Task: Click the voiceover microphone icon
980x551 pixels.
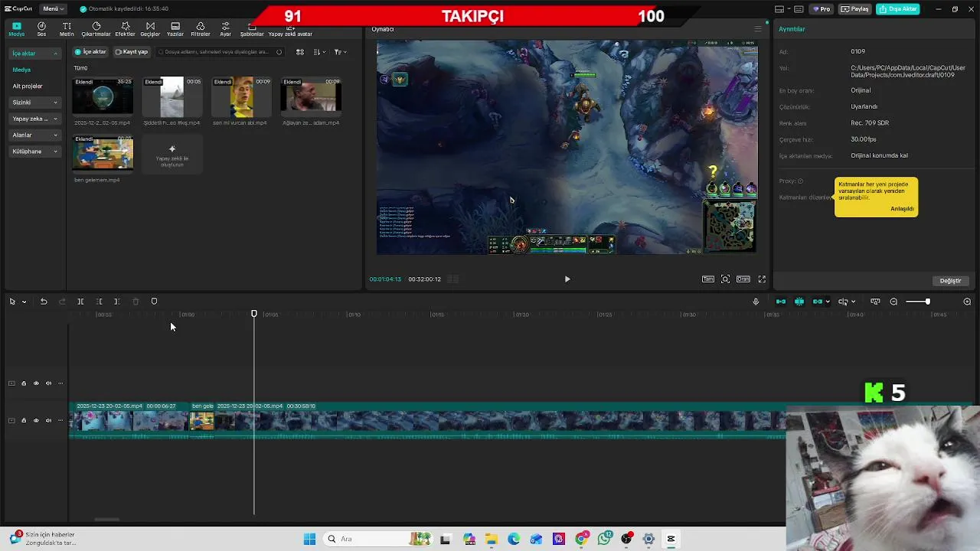Action: point(756,302)
